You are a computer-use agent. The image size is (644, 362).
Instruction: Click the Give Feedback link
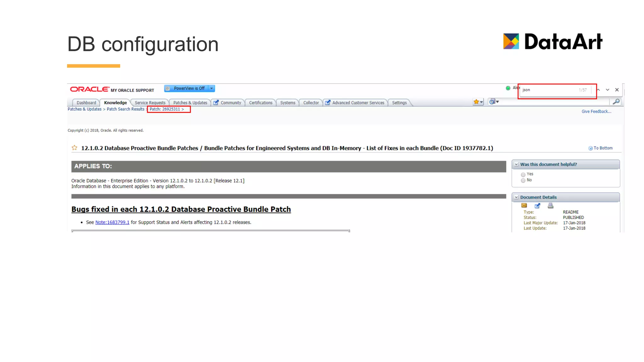tap(596, 112)
